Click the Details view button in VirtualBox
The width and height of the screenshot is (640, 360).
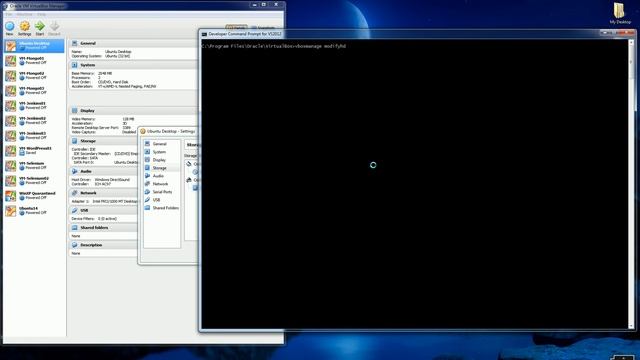click(x=236, y=28)
